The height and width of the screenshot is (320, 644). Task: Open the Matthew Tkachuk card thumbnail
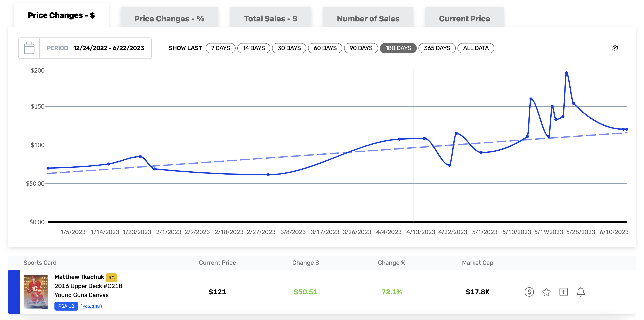pos(36,292)
